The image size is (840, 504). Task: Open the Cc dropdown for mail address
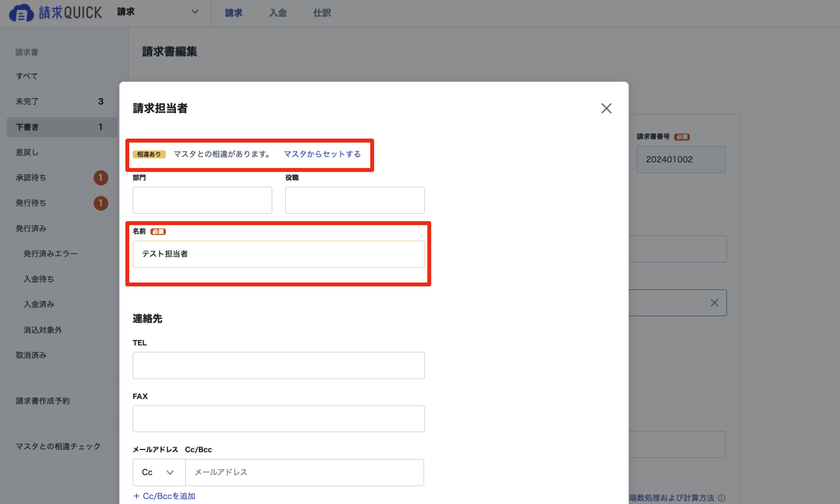tap(159, 472)
